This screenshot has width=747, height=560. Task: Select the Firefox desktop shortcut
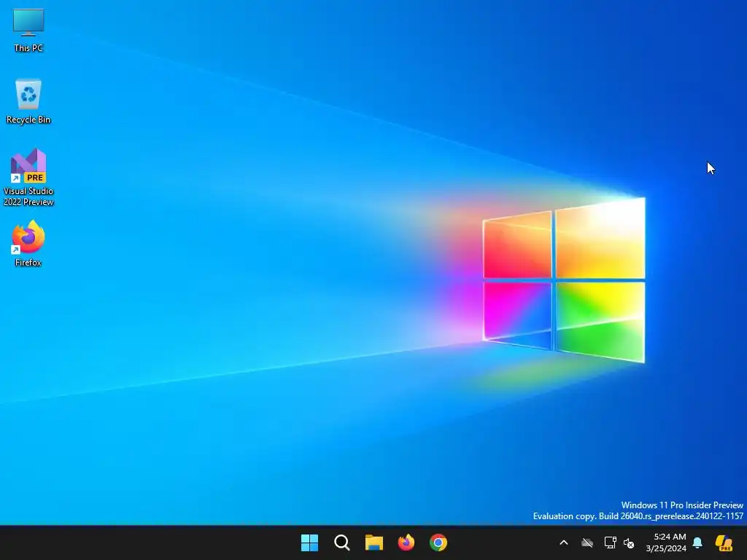click(x=28, y=243)
